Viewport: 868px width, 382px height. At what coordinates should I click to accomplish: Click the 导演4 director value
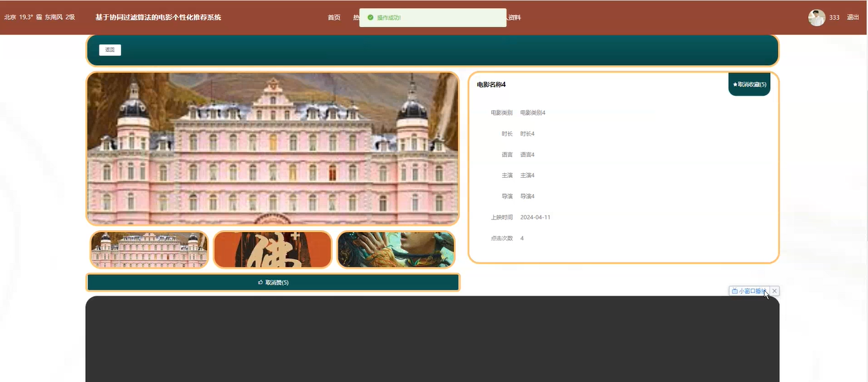[x=527, y=196]
